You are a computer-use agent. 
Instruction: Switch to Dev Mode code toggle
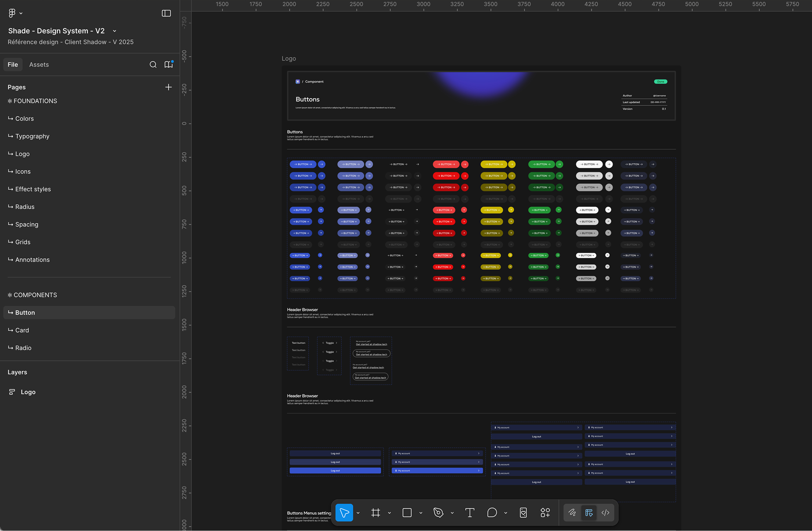pos(606,513)
